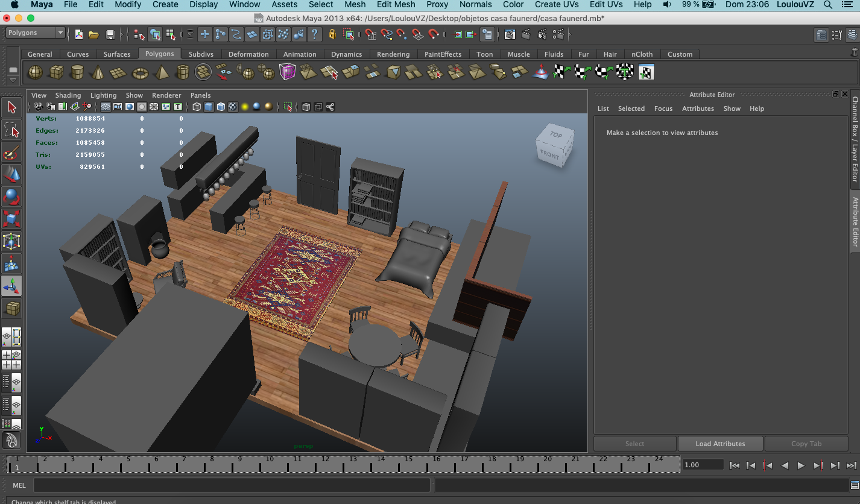Click the Load Attributes button
This screenshot has width=860, height=504.
720,444
